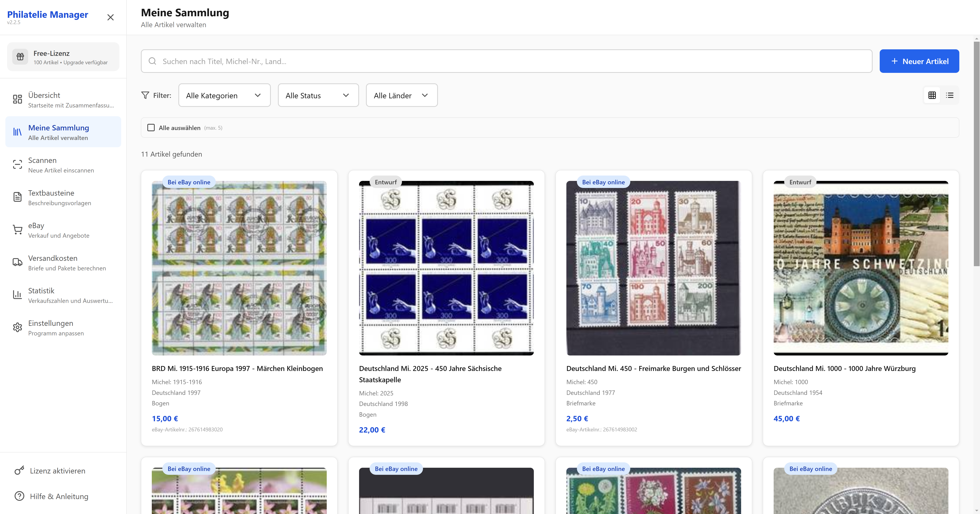Click Lizenz aktivieren
Viewport: 980px width, 514px height.
[x=63, y=471]
